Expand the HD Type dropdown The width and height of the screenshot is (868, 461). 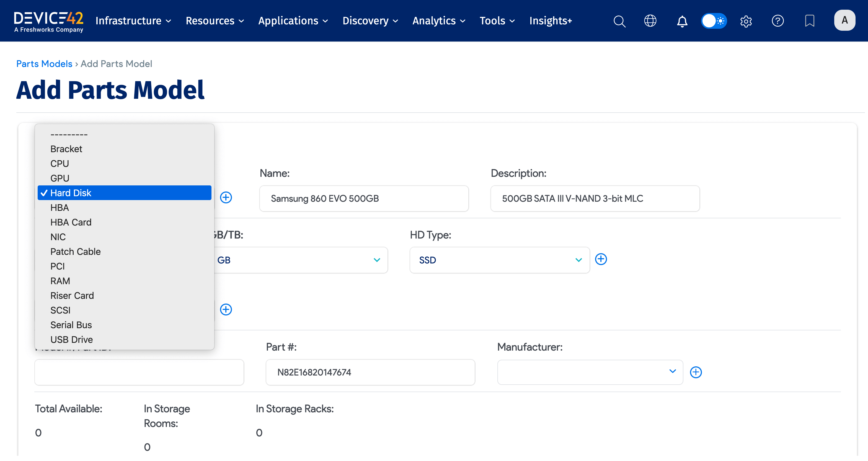579,260
